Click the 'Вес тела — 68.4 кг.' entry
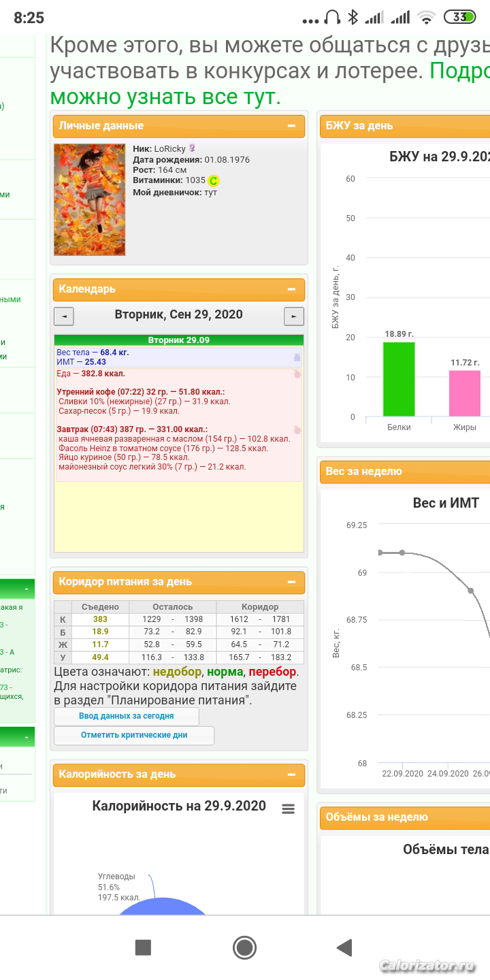 pos(93,353)
